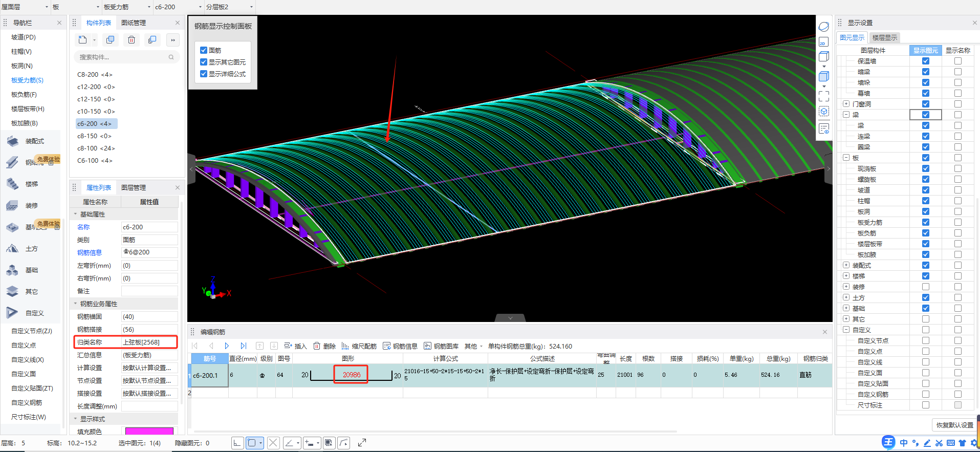Click the delete (trash) icon in 构件列表
The height and width of the screenshot is (452, 980).
click(132, 40)
